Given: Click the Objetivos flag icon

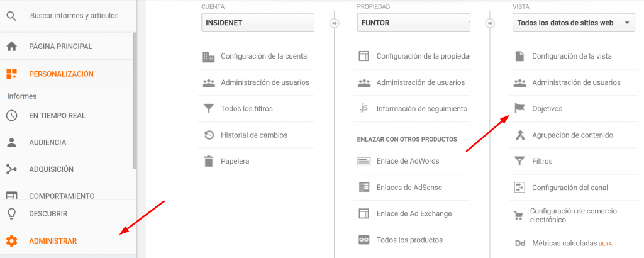Looking at the screenshot, I should (519, 108).
